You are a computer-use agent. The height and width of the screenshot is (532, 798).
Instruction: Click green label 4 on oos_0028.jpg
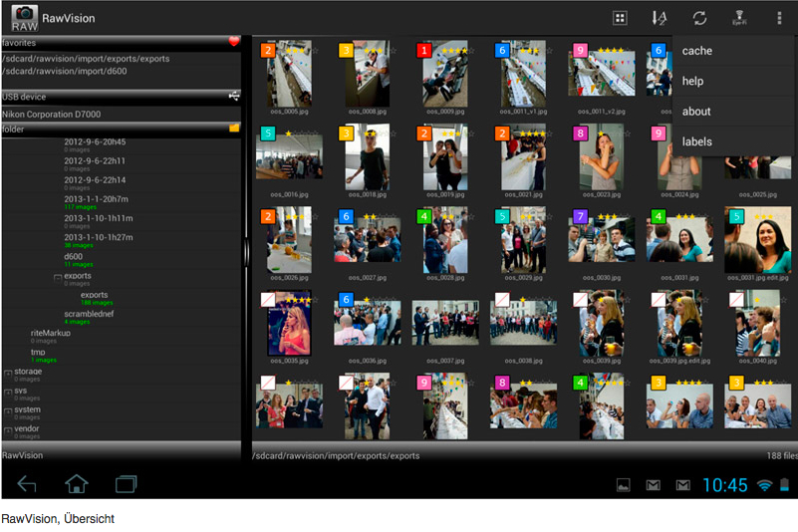point(424,216)
